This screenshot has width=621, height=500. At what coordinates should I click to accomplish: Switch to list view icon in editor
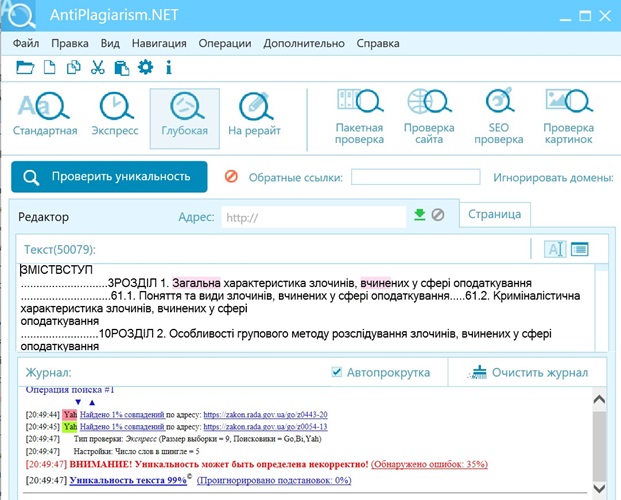[579, 249]
